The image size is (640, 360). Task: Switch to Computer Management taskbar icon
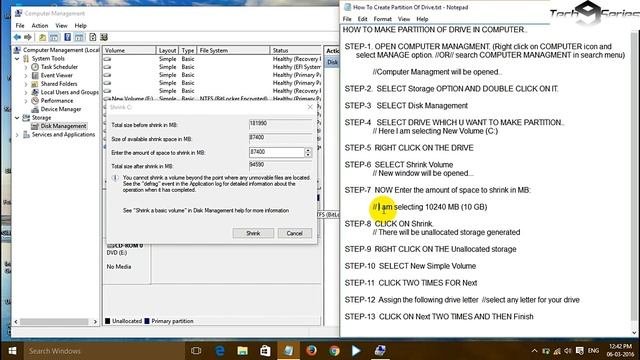tap(380, 351)
